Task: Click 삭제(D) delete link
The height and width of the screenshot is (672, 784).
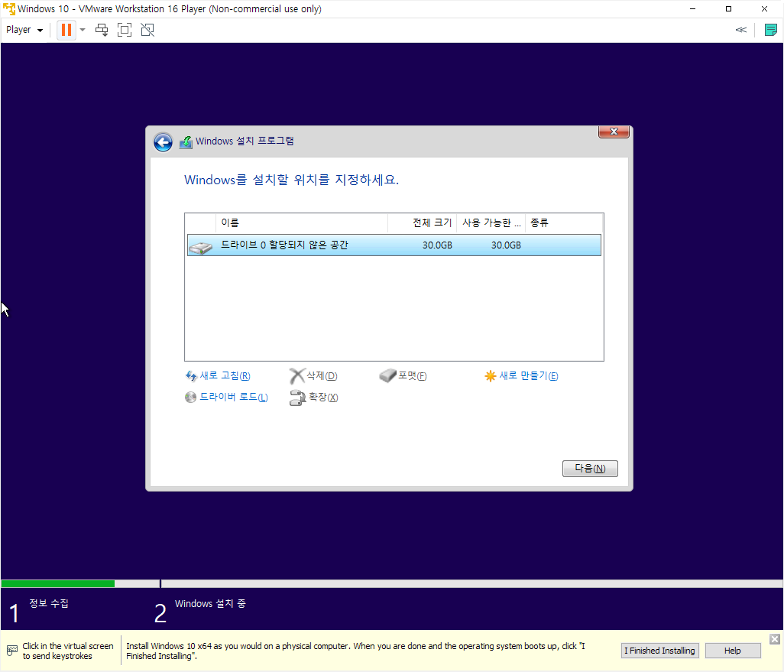Action: coord(322,376)
